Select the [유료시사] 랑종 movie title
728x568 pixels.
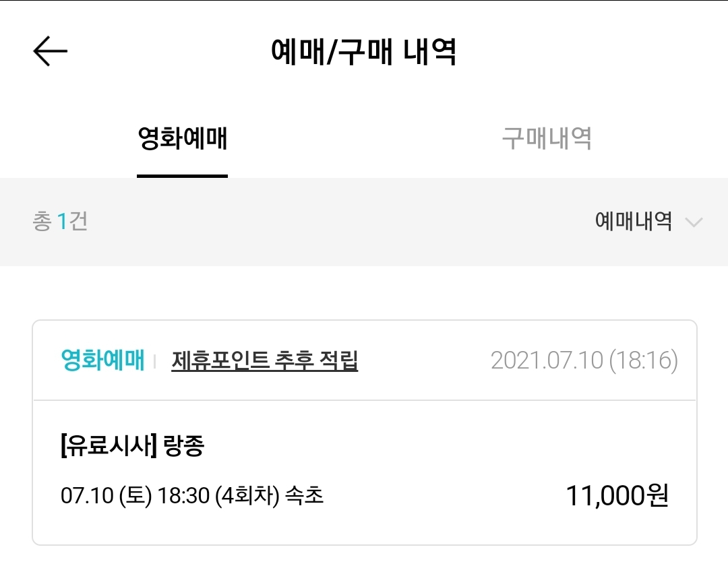click(x=132, y=447)
